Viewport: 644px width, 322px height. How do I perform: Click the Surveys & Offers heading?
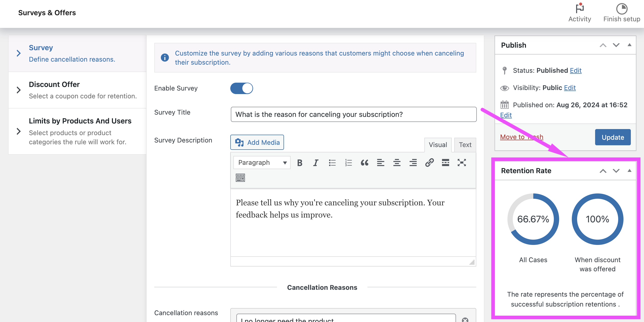tap(47, 13)
